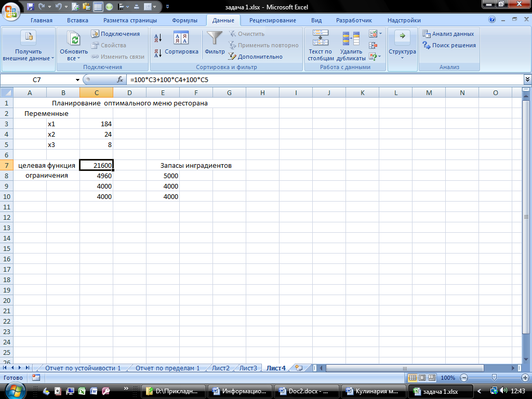Click the Запасы инградиентов label
The width and height of the screenshot is (532, 399).
click(196, 165)
